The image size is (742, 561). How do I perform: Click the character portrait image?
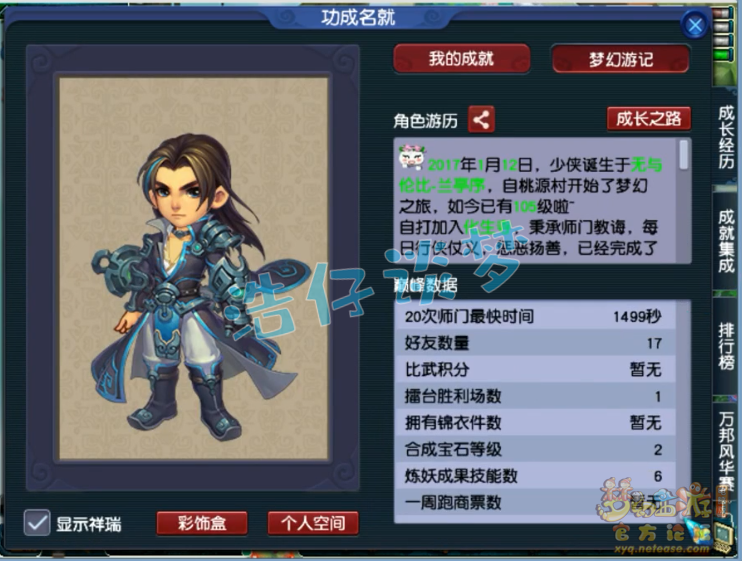point(193,269)
